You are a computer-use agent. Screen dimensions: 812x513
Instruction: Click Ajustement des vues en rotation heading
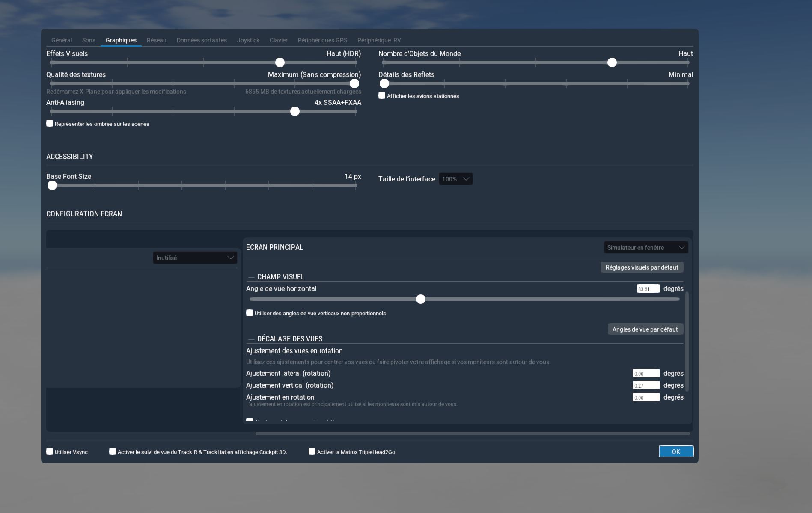[294, 351]
